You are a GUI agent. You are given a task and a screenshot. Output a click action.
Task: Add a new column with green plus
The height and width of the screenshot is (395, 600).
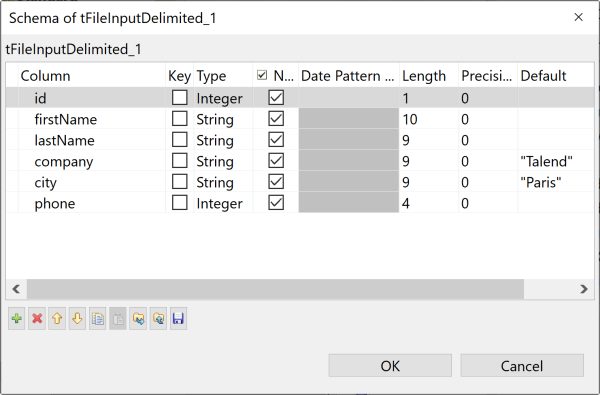click(16, 318)
